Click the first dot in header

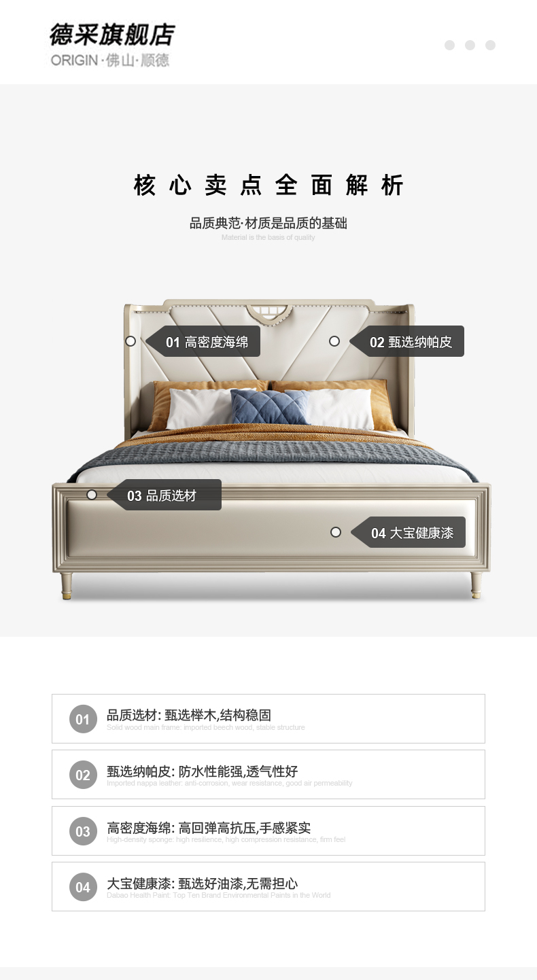449,46
